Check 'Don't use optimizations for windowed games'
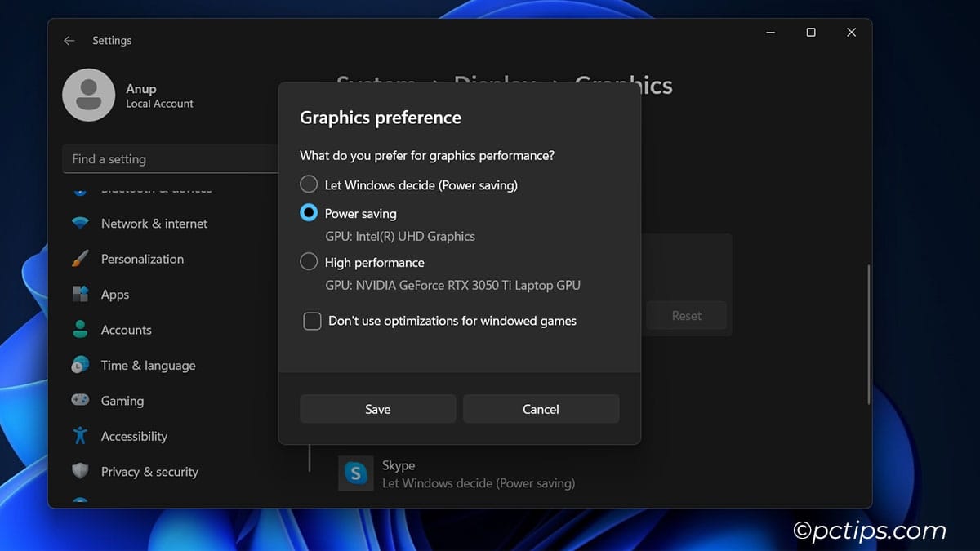 coord(312,321)
